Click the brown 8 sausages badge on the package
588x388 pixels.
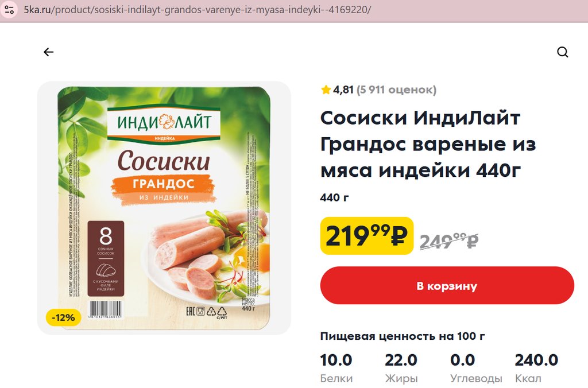tap(106, 259)
